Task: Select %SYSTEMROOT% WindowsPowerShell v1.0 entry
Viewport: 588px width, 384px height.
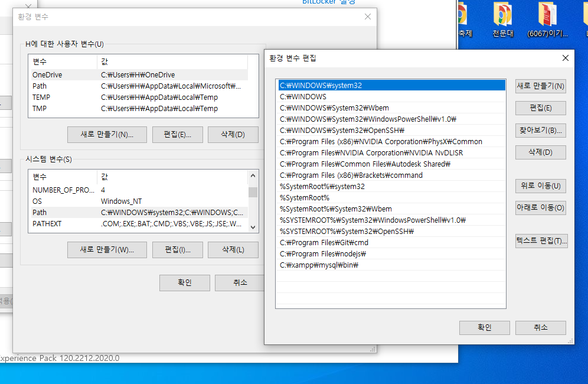Action: [391, 220]
